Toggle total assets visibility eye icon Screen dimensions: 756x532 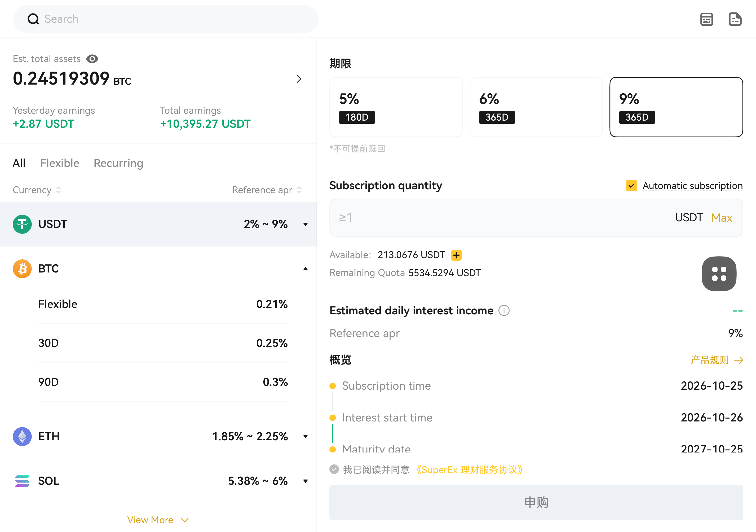tap(92, 59)
